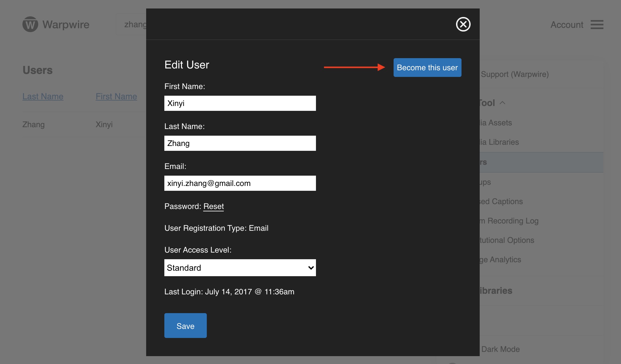Sort users by First Name column
The width and height of the screenshot is (621, 364).
point(116,96)
